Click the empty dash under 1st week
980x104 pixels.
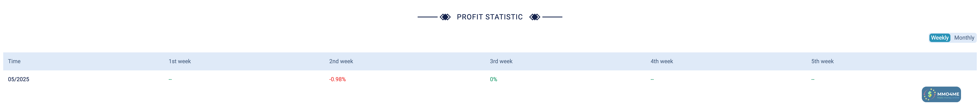pos(170,79)
